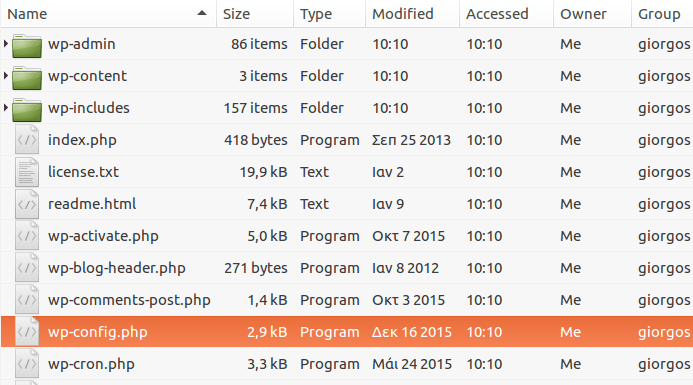Sort by the Name column header
693x385 pixels.
pyautogui.click(x=108, y=14)
